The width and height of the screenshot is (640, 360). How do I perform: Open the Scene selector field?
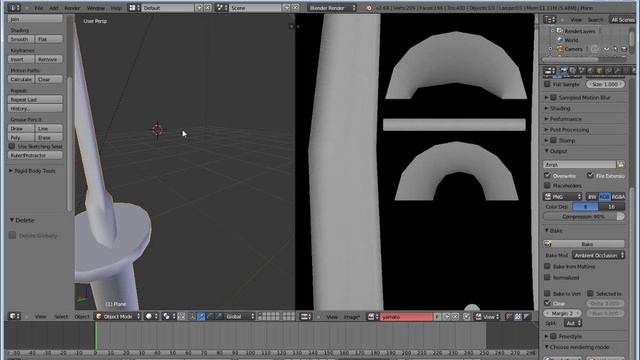[255, 8]
